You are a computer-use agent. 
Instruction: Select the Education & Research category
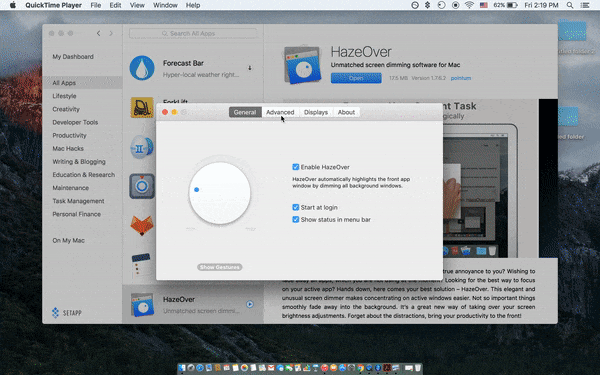83,175
